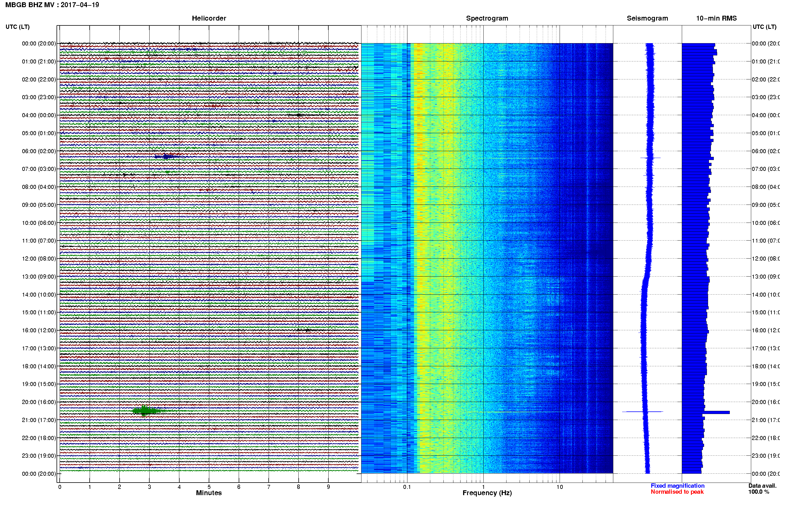812x508 pixels.
Task: Select the 'Seismogram' panel heading
Action: coord(647,19)
